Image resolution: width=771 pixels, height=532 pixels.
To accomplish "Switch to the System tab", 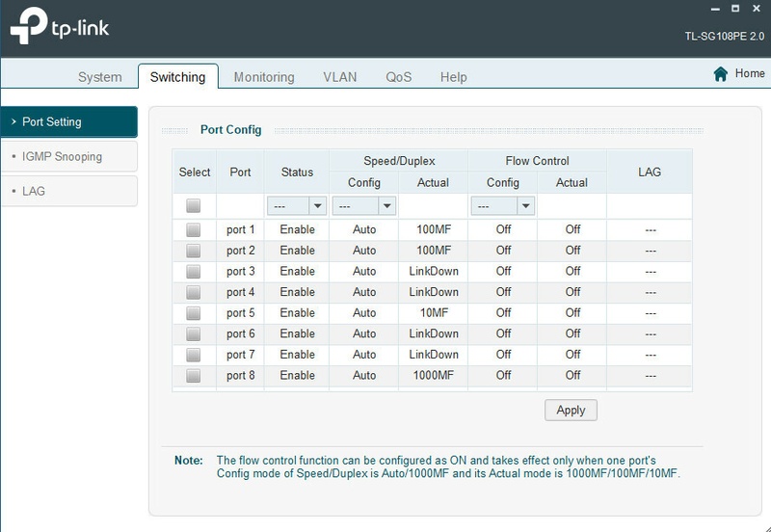I will 100,77.
